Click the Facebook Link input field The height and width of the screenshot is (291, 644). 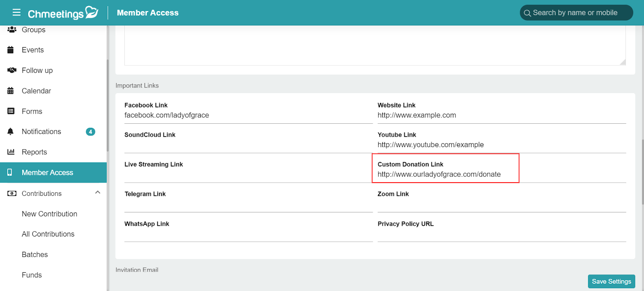pos(248,115)
